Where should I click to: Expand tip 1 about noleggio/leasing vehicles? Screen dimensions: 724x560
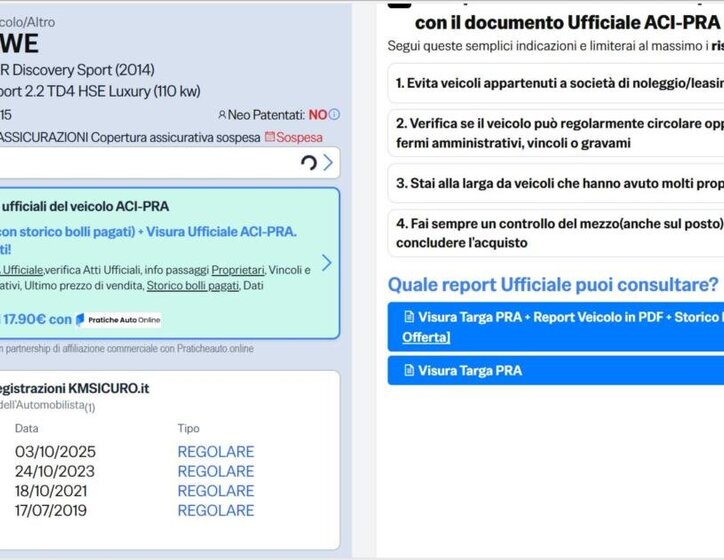(555, 83)
